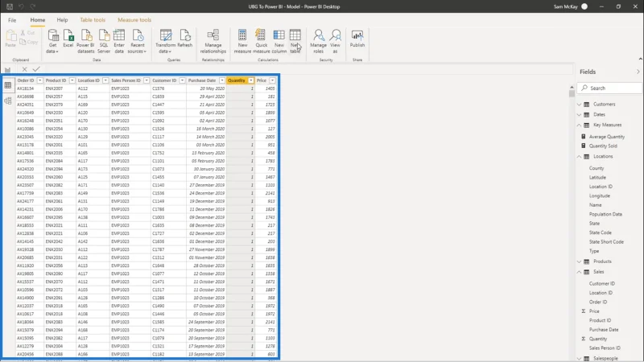Image resolution: width=644 pixels, height=362 pixels.
Task: Open the File menu
Action: coord(12,19)
